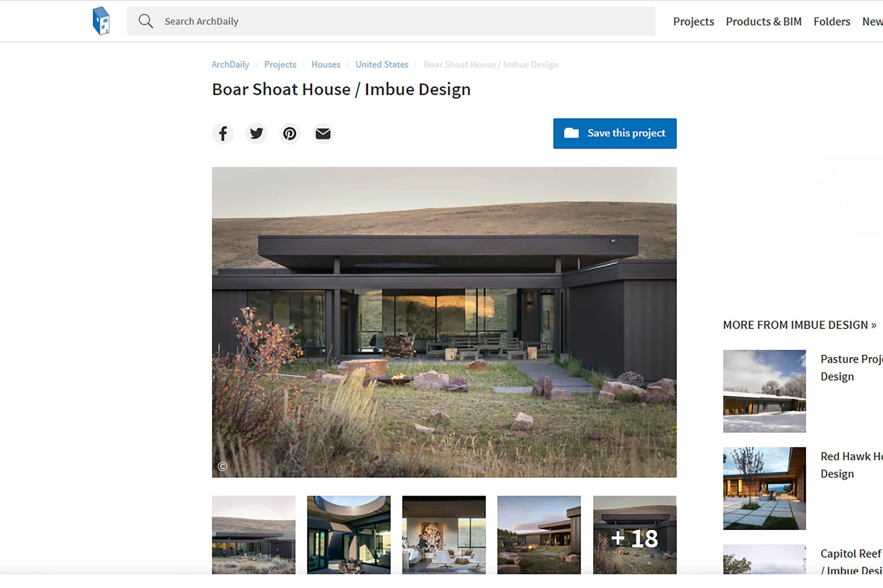Open the Red Hawk House project thumbnail
Screen dimensions: 883x588
pyautogui.click(x=764, y=488)
